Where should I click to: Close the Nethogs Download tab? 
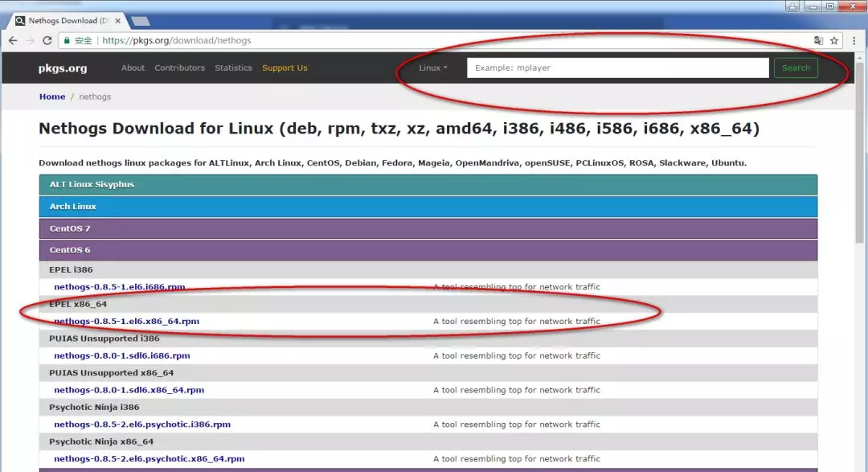(x=117, y=21)
